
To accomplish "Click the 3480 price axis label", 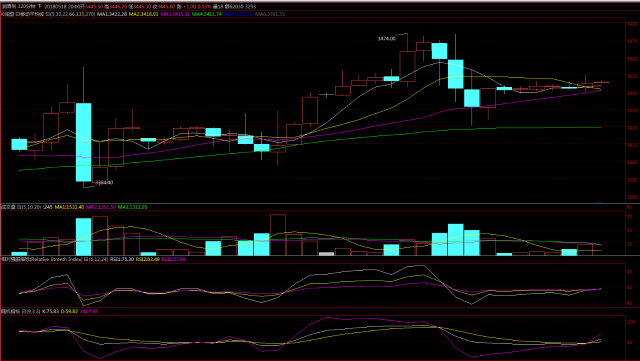I will (x=632, y=24).
